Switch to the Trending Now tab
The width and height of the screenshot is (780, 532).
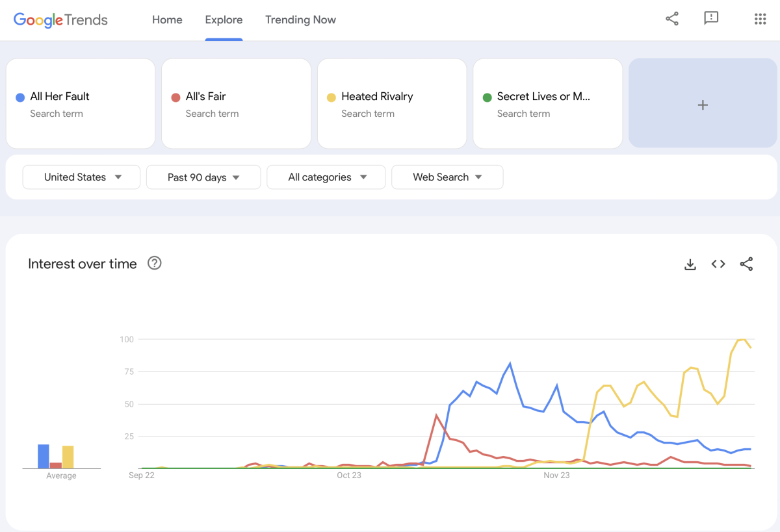click(300, 19)
